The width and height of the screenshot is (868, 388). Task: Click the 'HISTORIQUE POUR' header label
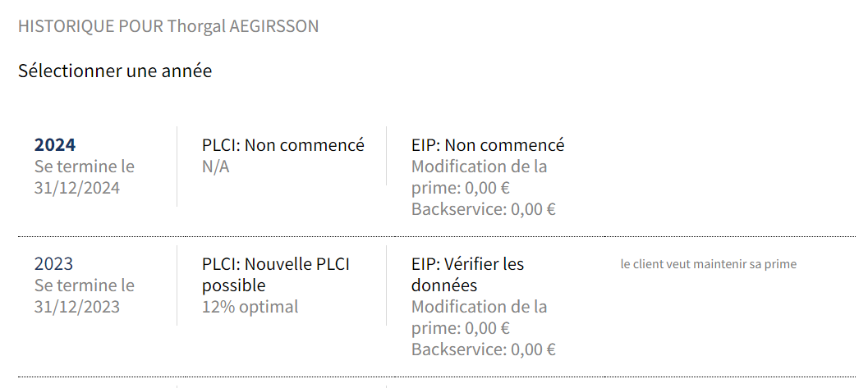coord(90,26)
